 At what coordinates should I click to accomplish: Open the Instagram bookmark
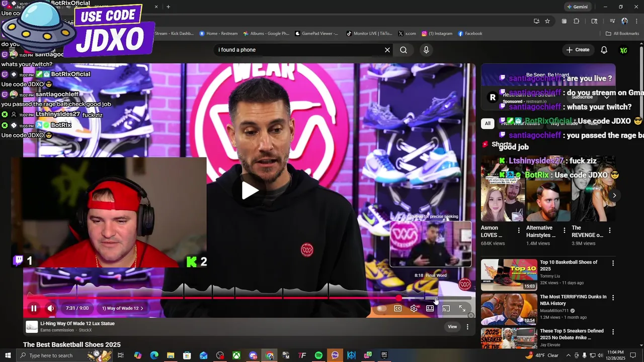coord(437,34)
